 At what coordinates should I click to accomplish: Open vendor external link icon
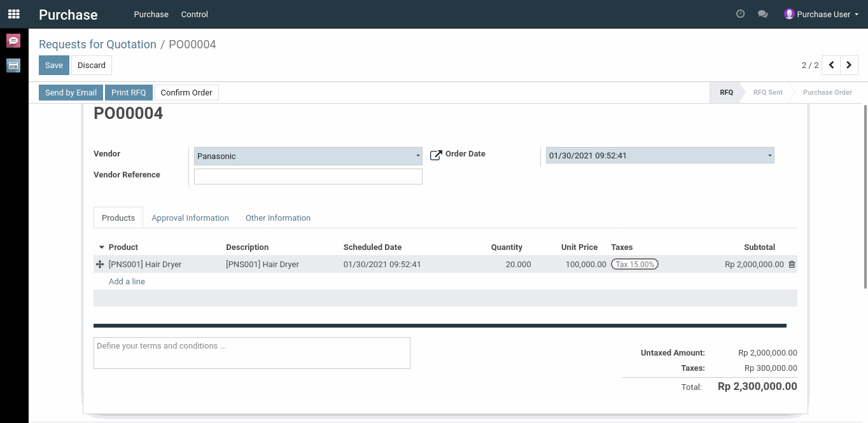pyautogui.click(x=436, y=155)
